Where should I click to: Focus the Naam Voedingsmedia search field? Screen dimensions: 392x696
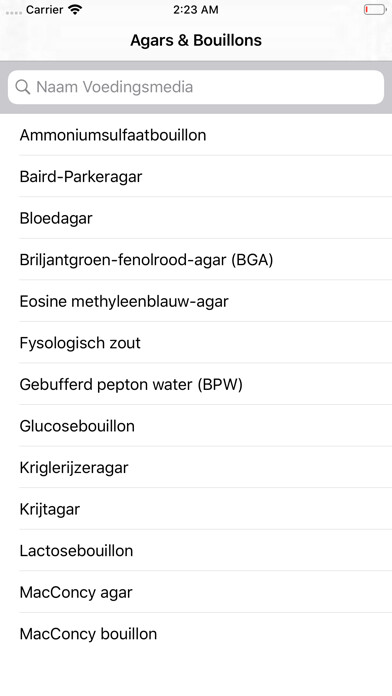pos(196,87)
